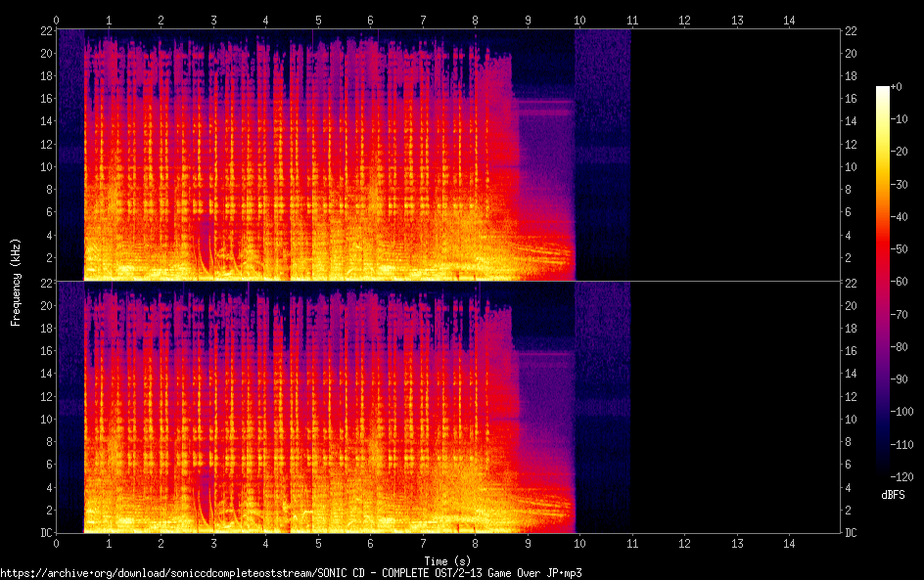Select the 5 second mark on the bottom time axis
Image resolution: width=924 pixels, height=580 pixels.
[318, 543]
